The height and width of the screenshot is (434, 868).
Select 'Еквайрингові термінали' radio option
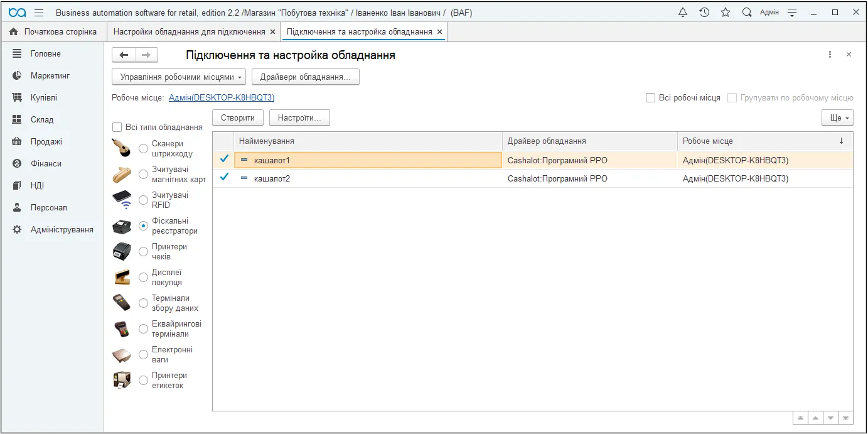144,329
